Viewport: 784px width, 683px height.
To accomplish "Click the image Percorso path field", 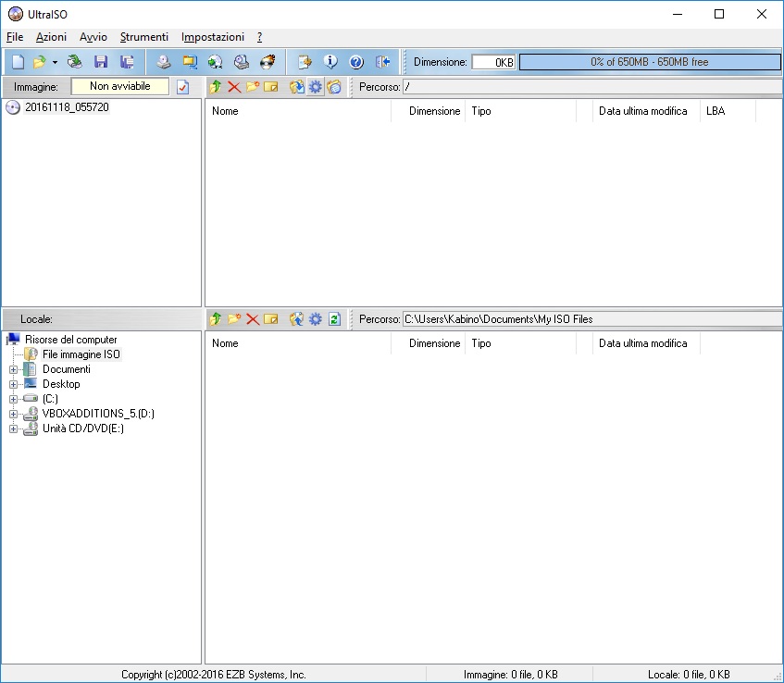I will pyautogui.click(x=592, y=87).
